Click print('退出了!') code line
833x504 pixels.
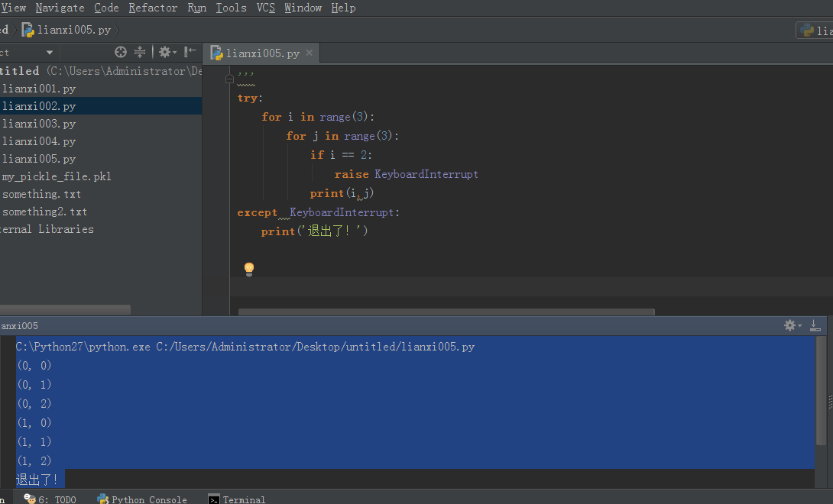pyautogui.click(x=315, y=231)
